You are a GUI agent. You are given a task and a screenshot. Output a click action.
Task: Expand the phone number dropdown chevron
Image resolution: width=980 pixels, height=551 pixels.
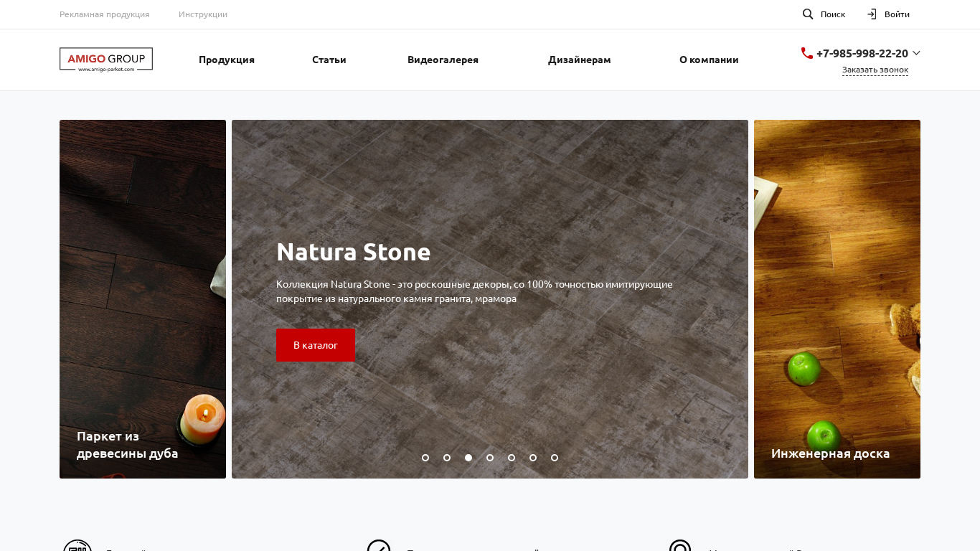pyautogui.click(x=916, y=53)
